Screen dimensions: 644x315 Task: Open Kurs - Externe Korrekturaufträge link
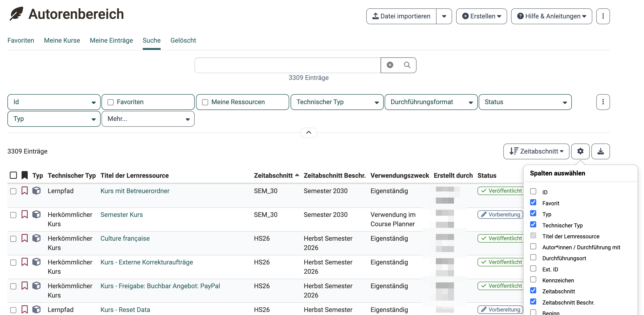[x=146, y=262]
